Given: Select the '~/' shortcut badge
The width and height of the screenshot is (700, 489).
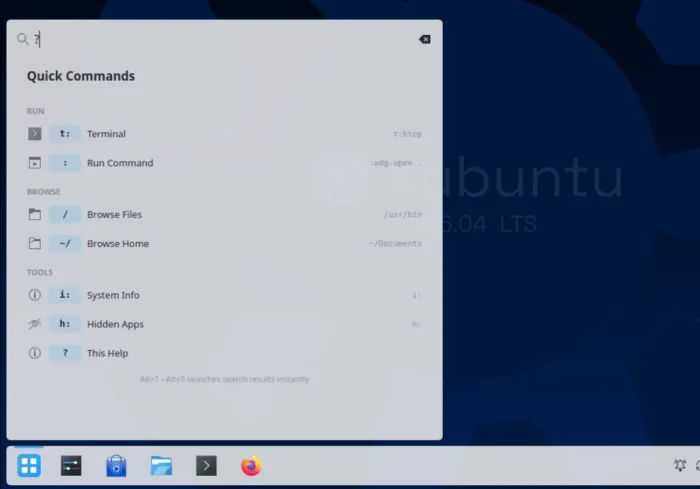Looking at the screenshot, I should point(65,243).
